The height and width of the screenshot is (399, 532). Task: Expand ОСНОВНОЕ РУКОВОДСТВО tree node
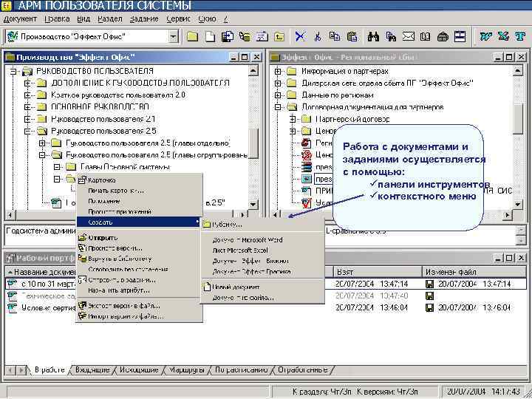pyautogui.click(x=28, y=107)
